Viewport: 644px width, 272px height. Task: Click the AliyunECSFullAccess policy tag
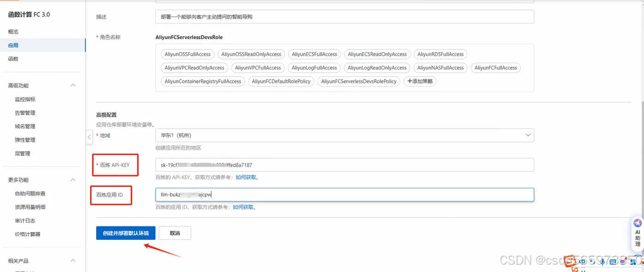click(315, 54)
